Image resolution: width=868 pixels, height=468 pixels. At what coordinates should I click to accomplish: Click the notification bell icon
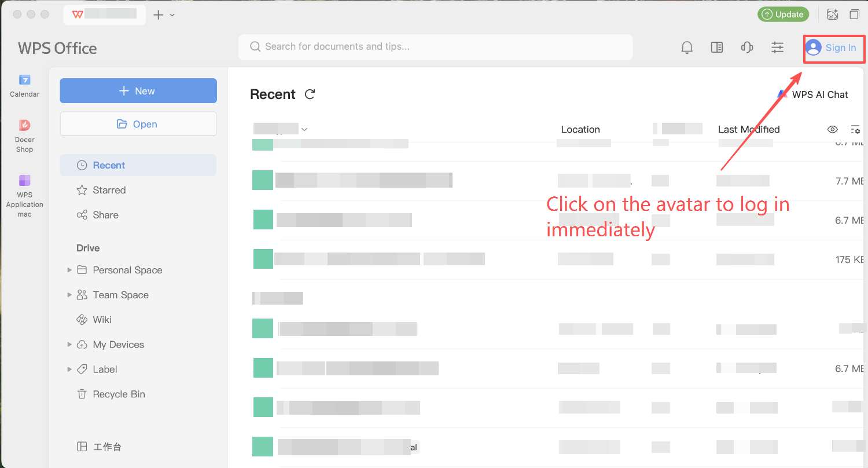(x=687, y=47)
